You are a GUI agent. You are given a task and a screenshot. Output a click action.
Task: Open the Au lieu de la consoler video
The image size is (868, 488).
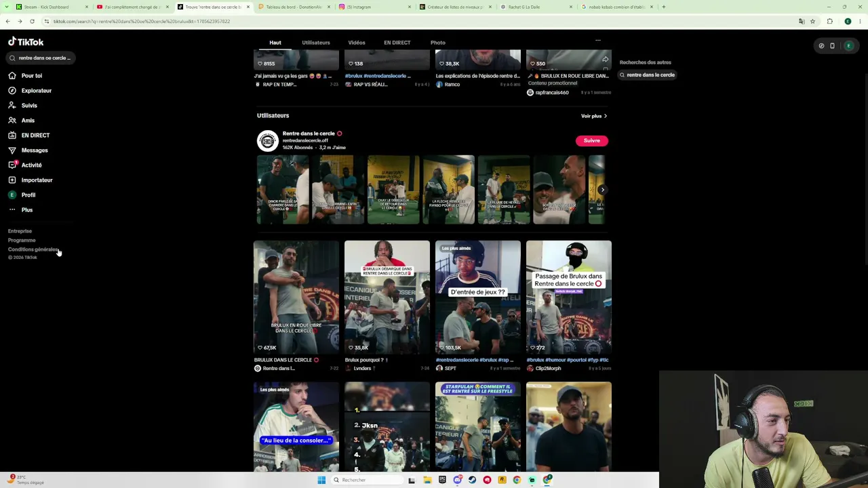[x=296, y=427]
